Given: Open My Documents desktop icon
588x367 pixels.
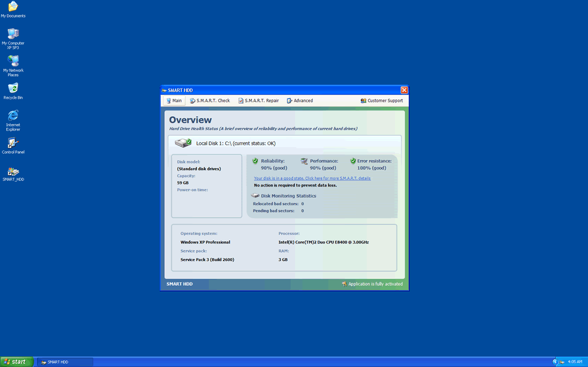Looking at the screenshot, I should (13, 7).
